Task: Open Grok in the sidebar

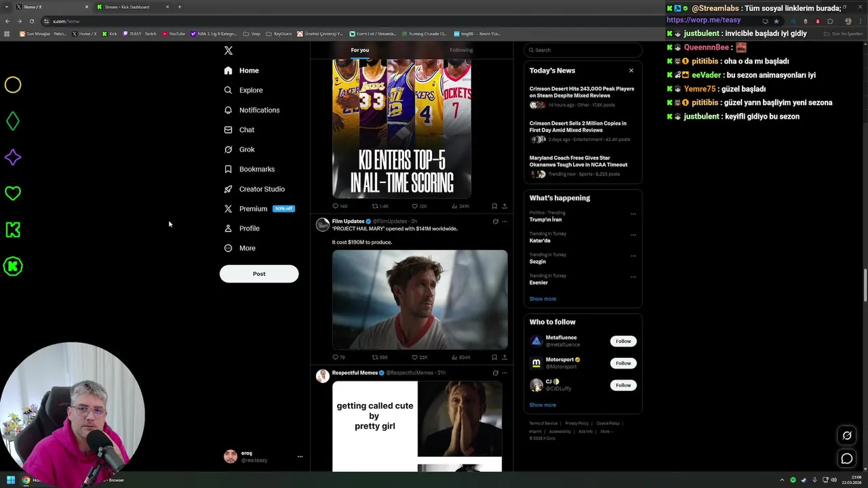Action: [239, 149]
